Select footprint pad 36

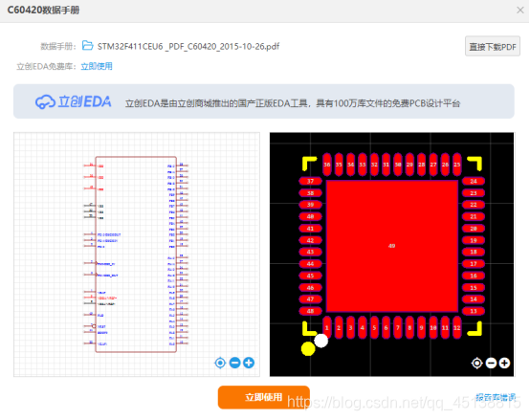pyautogui.click(x=327, y=165)
